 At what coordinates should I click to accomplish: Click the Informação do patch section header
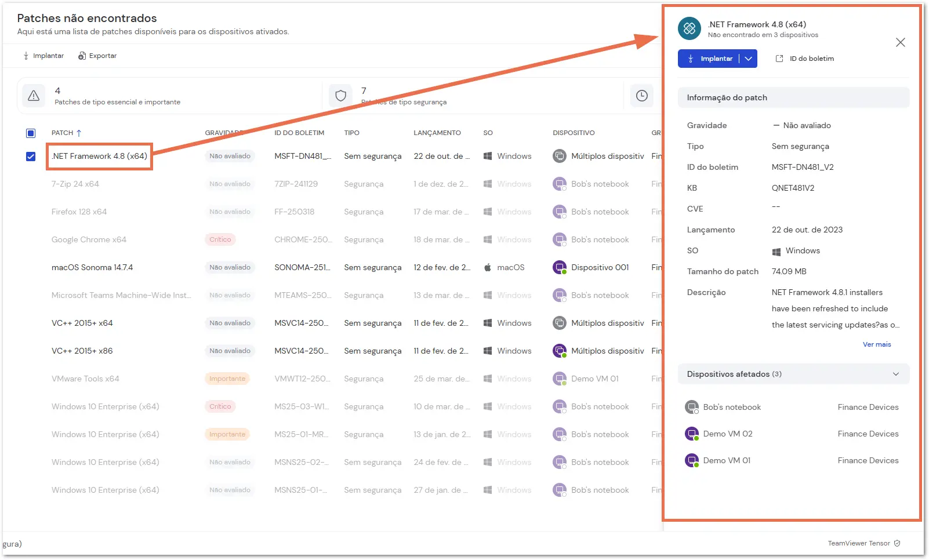[793, 97]
